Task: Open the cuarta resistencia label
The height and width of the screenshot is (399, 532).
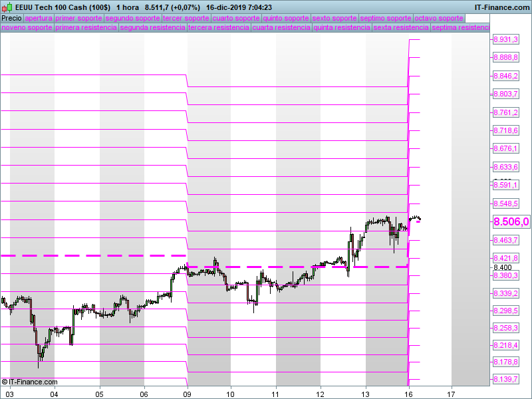Action: point(281,27)
